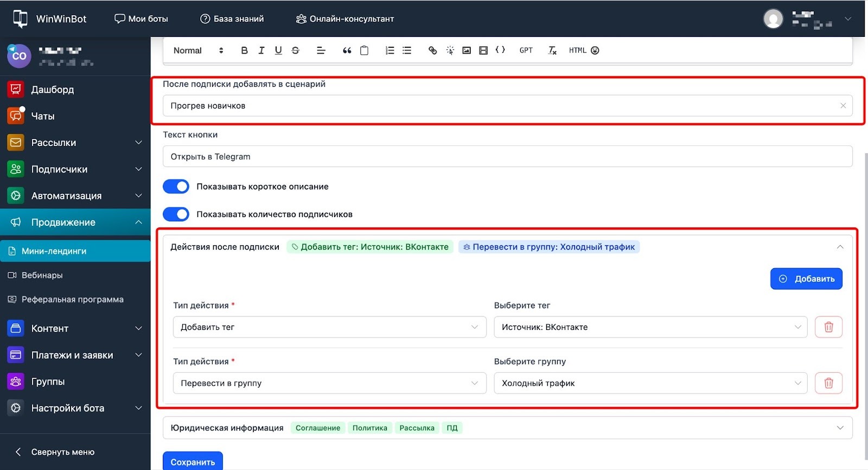Click the italic formatting icon
868x470 pixels.
click(x=261, y=50)
